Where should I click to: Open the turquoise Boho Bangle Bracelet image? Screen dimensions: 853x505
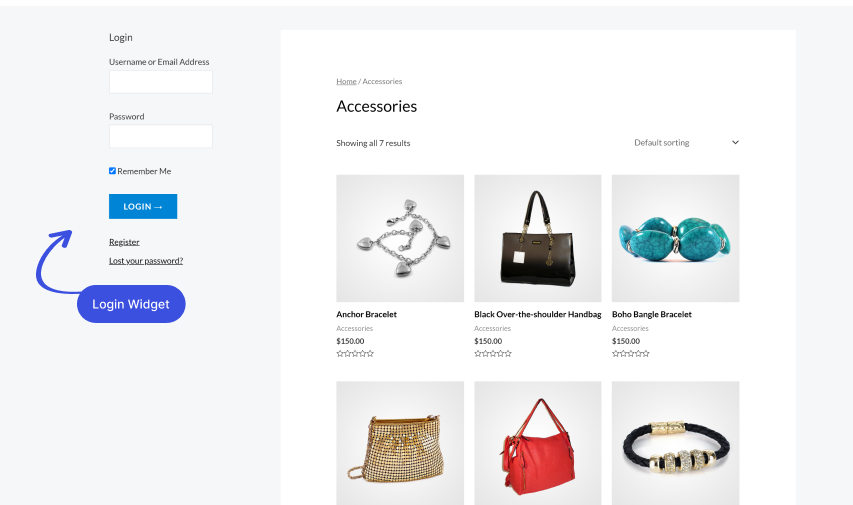click(675, 238)
